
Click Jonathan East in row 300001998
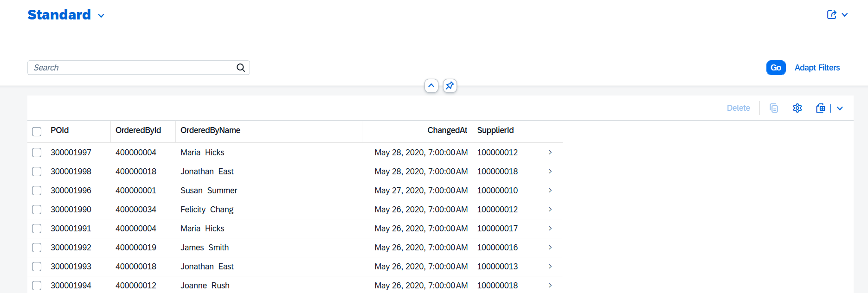click(x=207, y=172)
